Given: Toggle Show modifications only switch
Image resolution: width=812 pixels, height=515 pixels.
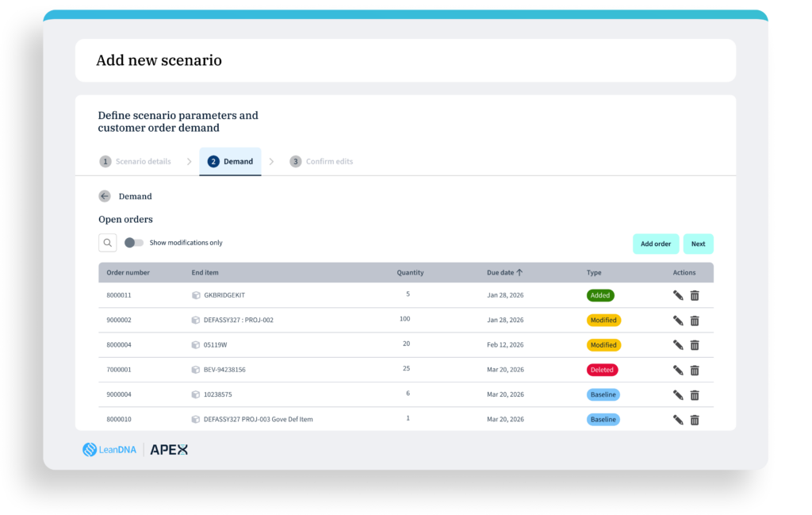Looking at the screenshot, I should coord(133,243).
